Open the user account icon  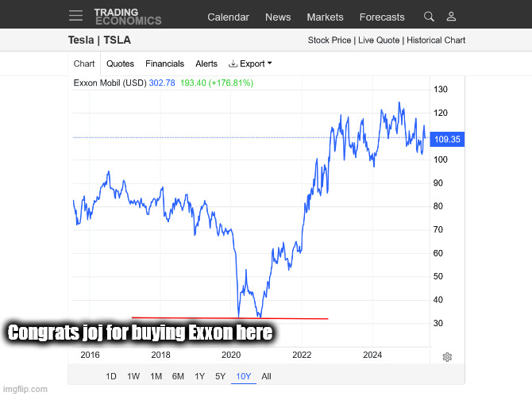point(451,17)
